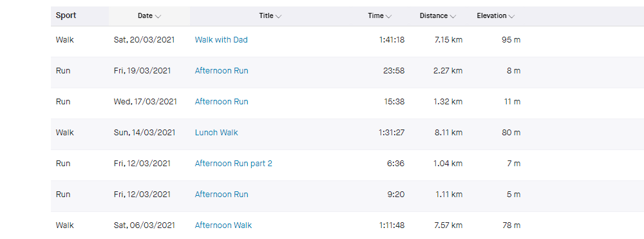Sort activities by Elevation column header

click(x=496, y=16)
